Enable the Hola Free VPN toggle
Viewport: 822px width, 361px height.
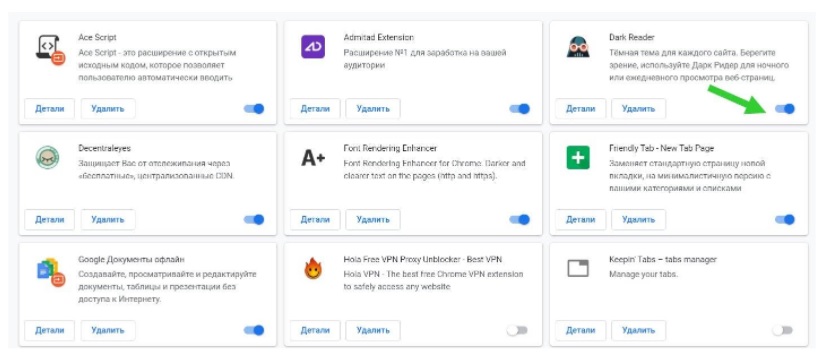(517, 330)
